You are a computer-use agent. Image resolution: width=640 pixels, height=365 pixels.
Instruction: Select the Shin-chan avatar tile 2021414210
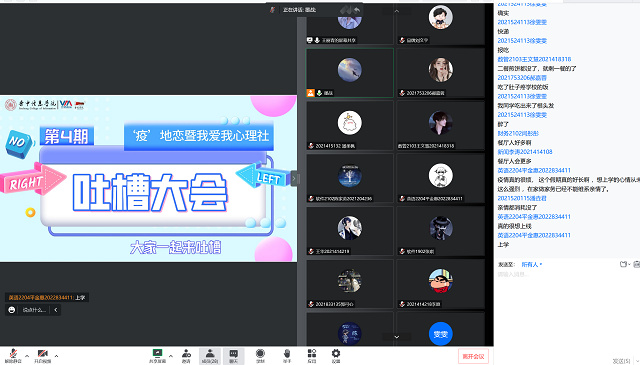(440, 284)
